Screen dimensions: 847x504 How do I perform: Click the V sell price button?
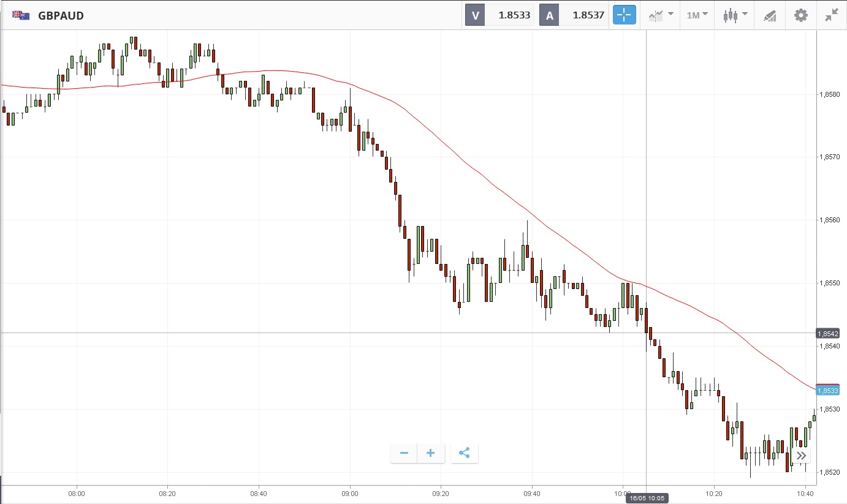(x=499, y=15)
